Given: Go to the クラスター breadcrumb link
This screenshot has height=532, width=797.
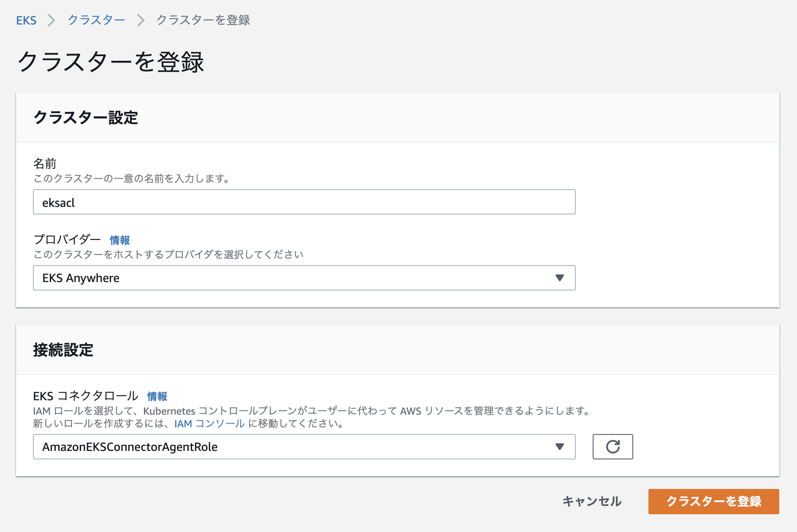Looking at the screenshot, I should (x=96, y=20).
